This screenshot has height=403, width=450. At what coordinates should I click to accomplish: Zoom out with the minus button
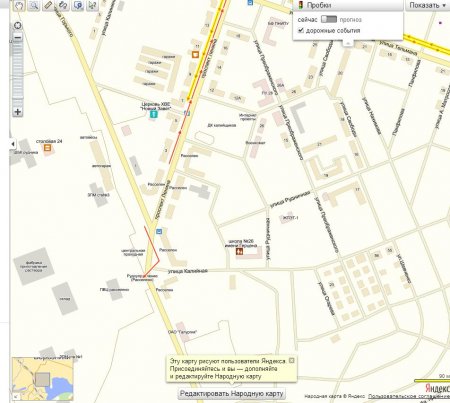pyautogui.click(x=18, y=37)
